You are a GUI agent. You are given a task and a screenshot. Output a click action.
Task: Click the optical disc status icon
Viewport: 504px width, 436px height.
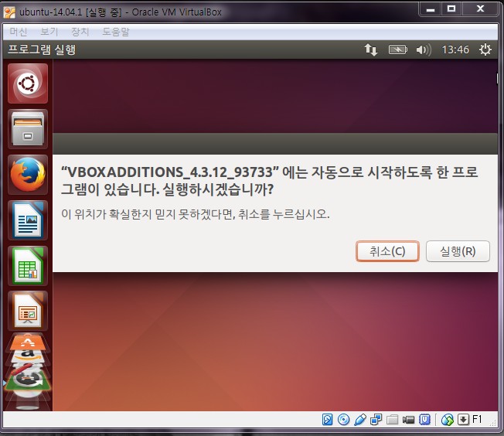tap(344, 420)
